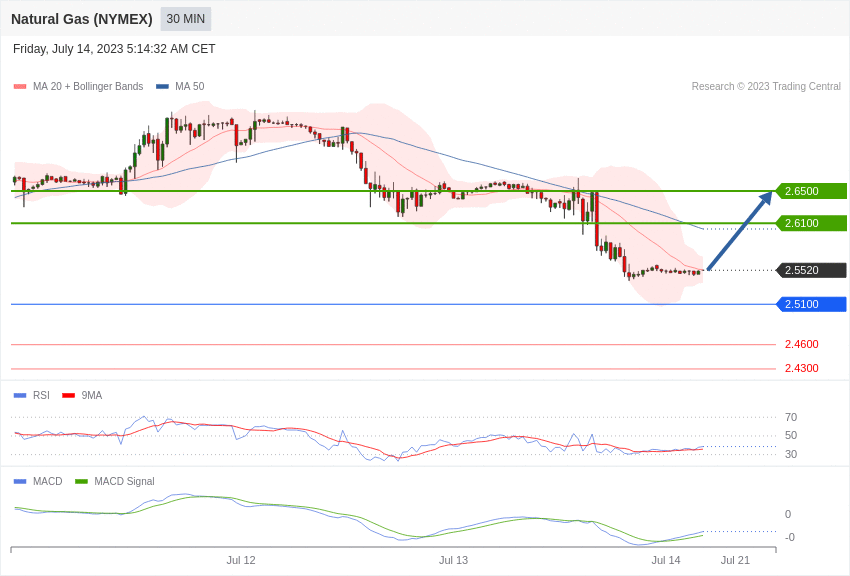Click the Jul 12 date axis label
Image resolution: width=850 pixels, height=576 pixels.
coord(241,560)
